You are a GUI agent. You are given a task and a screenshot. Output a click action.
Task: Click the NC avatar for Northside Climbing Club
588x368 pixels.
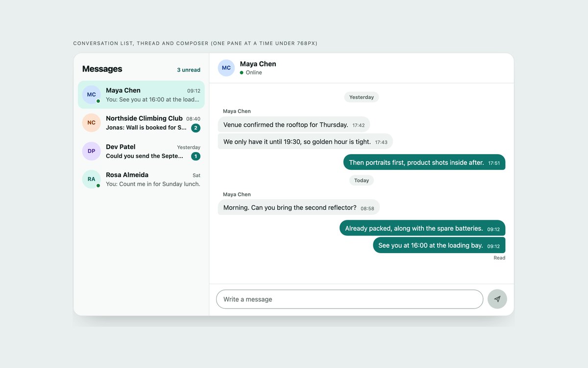(92, 123)
